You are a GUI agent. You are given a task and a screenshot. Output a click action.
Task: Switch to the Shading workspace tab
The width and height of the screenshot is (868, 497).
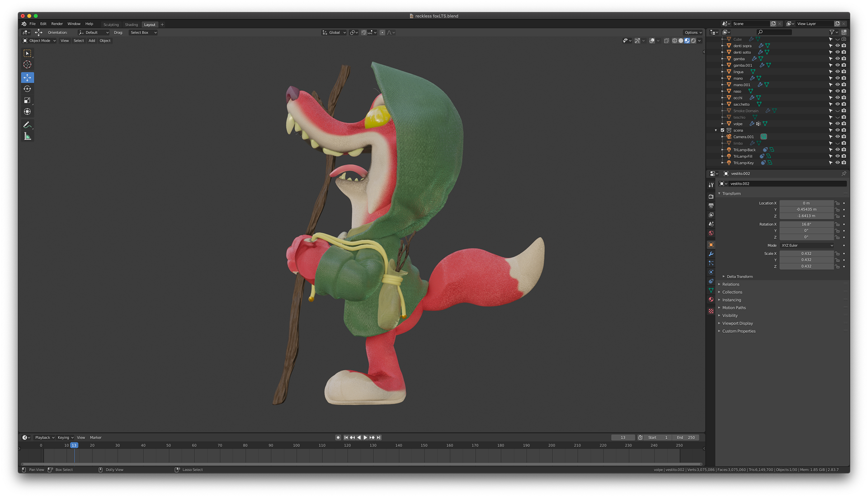click(131, 25)
